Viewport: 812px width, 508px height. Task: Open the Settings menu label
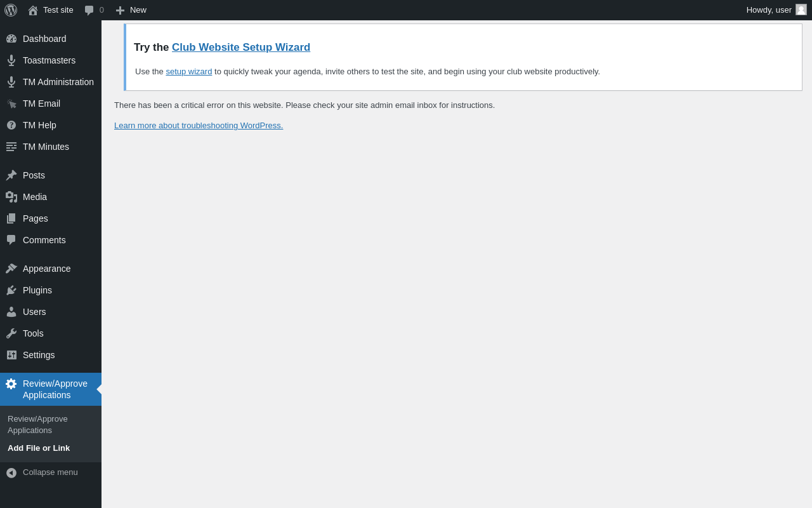[x=39, y=355]
